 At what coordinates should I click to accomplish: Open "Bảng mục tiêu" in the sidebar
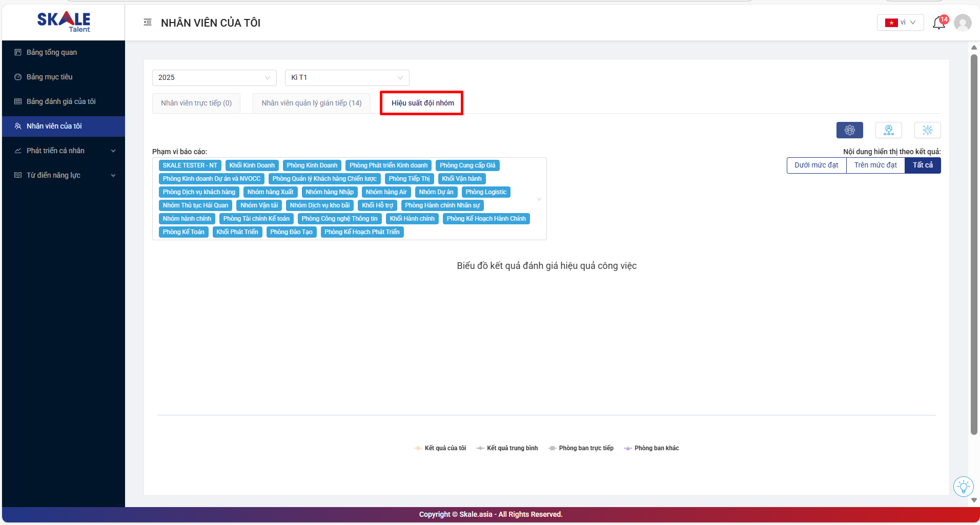pyautogui.click(x=50, y=77)
